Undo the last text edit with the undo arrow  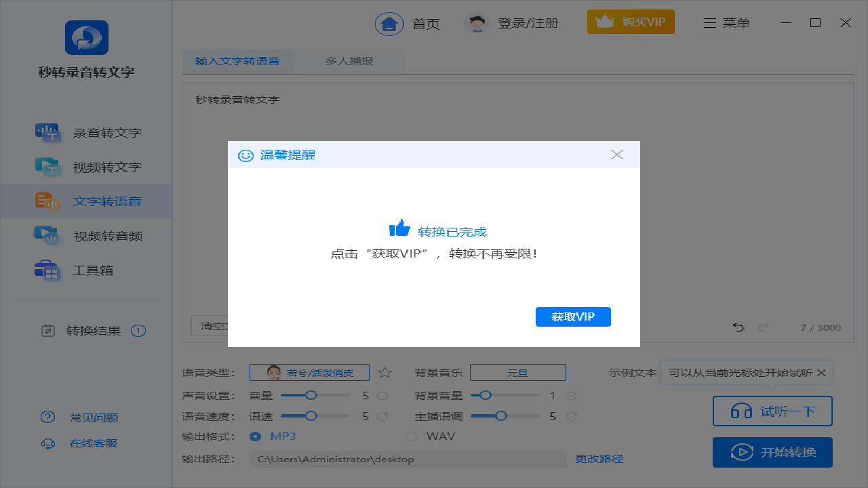click(x=738, y=327)
